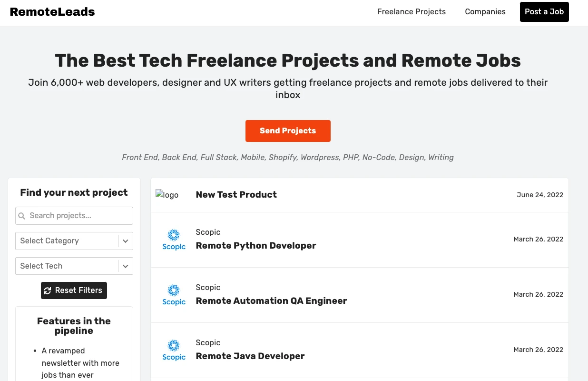Image resolution: width=588 pixels, height=381 pixels.
Task: Open the Remote Python Developer job
Action: coord(255,246)
